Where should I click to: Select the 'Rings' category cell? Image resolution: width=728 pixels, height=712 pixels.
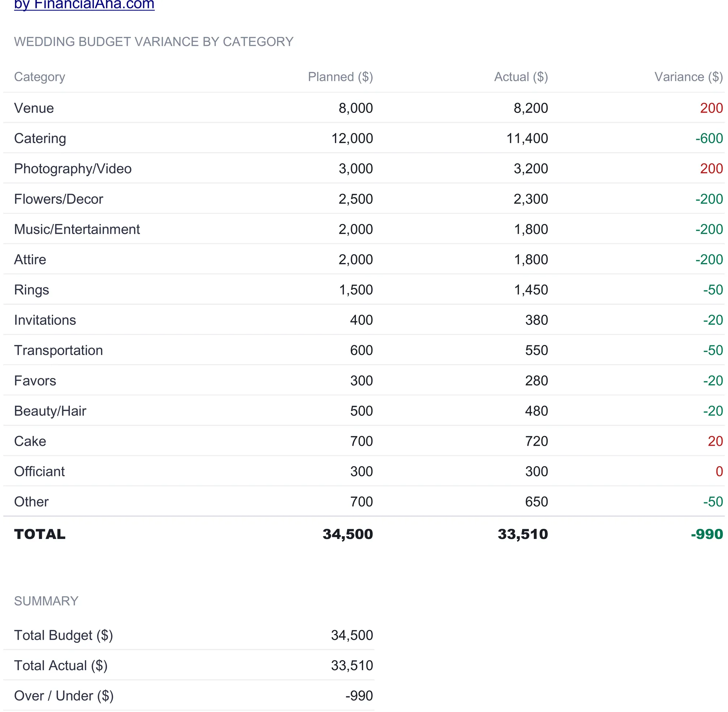[x=31, y=290]
